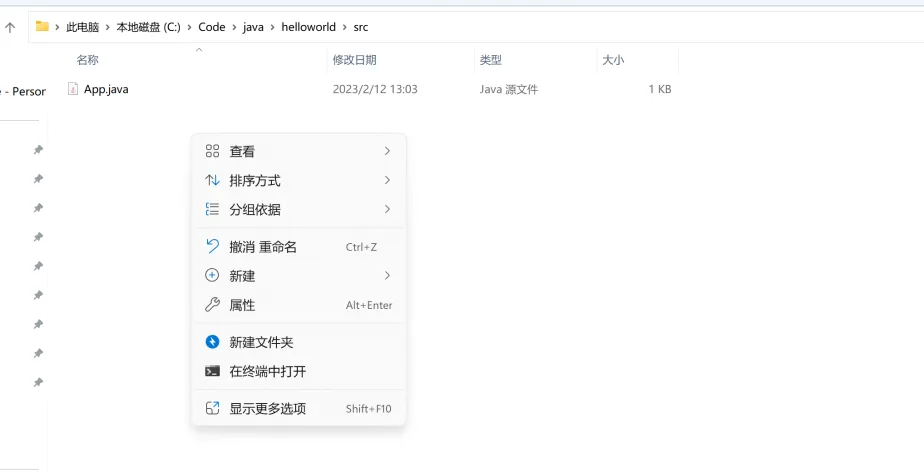Open the chevron before 此电脑 in path
Viewport: 924px width, 473px height.
pos(57,27)
